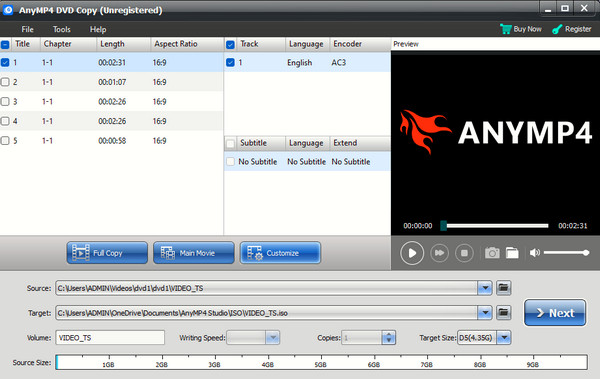This screenshot has width=600, height=379.
Task: Click the AnyMP4 preview logo area
Action: pos(496,132)
